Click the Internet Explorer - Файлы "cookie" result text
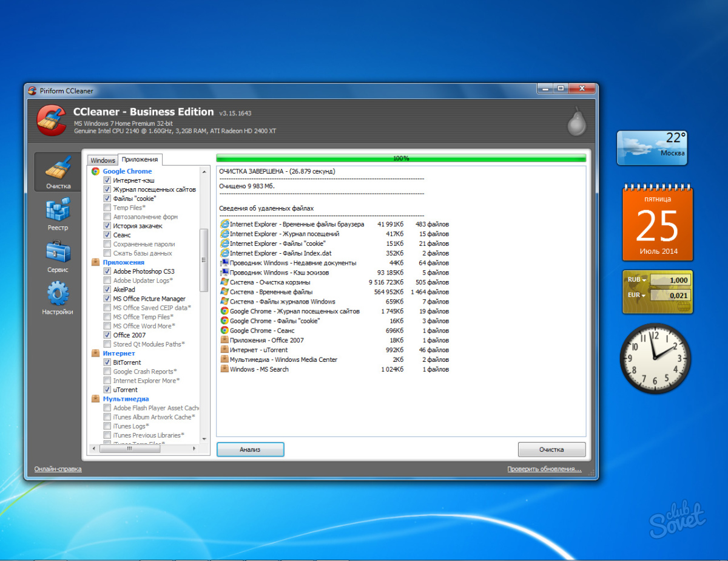This screenshot has width=728, height=561. point(278,243)
